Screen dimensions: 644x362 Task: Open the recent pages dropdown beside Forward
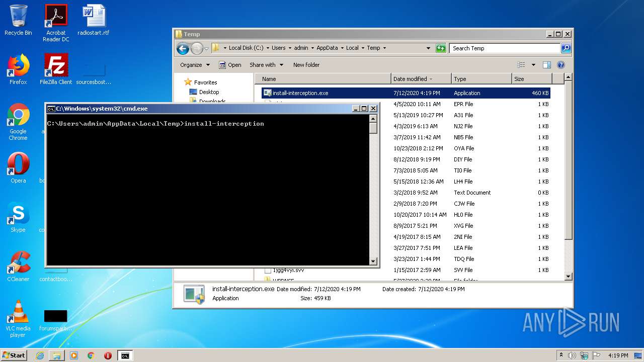(x=206, y=49)
